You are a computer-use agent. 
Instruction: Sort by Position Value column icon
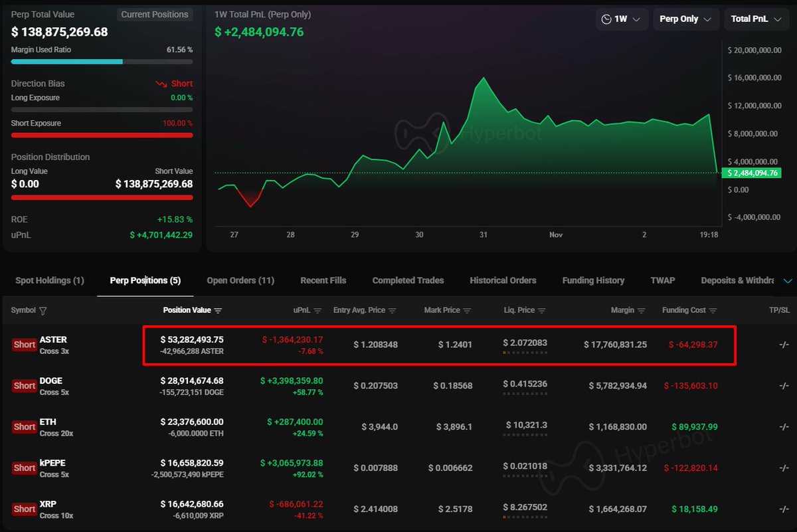[x=218, y=311]
